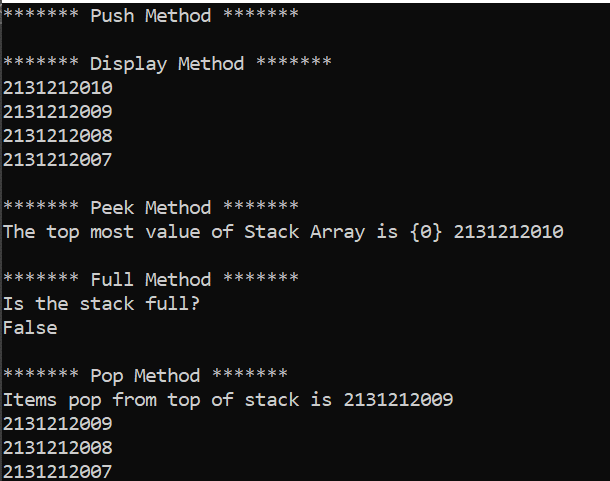Viewport: 610px width, 481px height.
Task: Click the False output line
Action: pos(30,328)
